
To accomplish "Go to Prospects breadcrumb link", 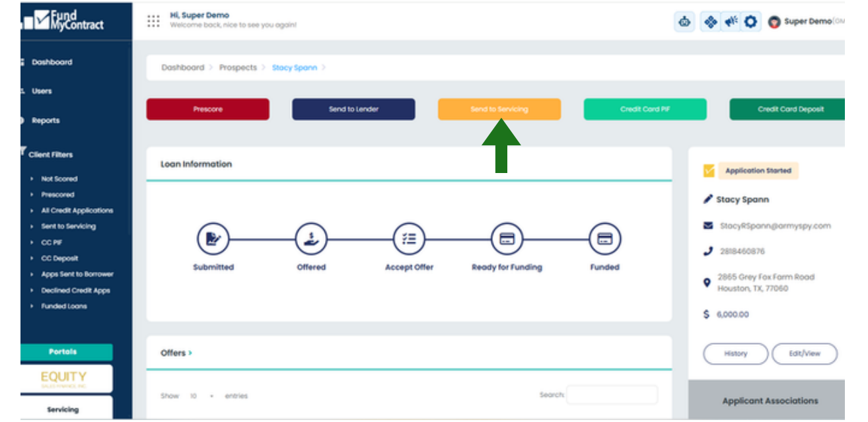I will tap(238, 67).
